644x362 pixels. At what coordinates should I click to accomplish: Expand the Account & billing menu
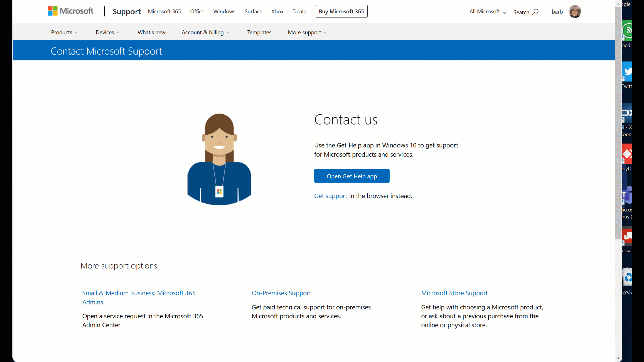click(x=206, y=32)
